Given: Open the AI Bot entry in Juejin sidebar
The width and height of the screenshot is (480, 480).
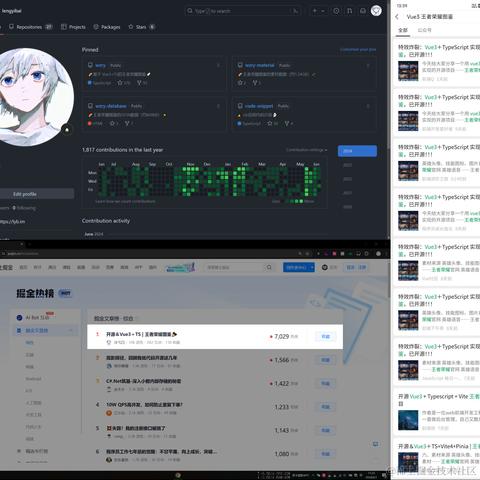Looking at the screenshot, I should (36, 317).
